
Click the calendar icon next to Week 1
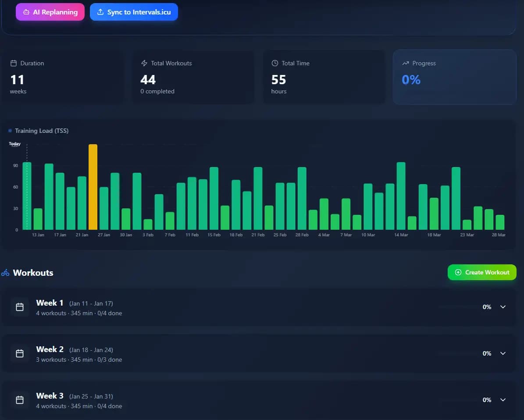click(19, 307)
